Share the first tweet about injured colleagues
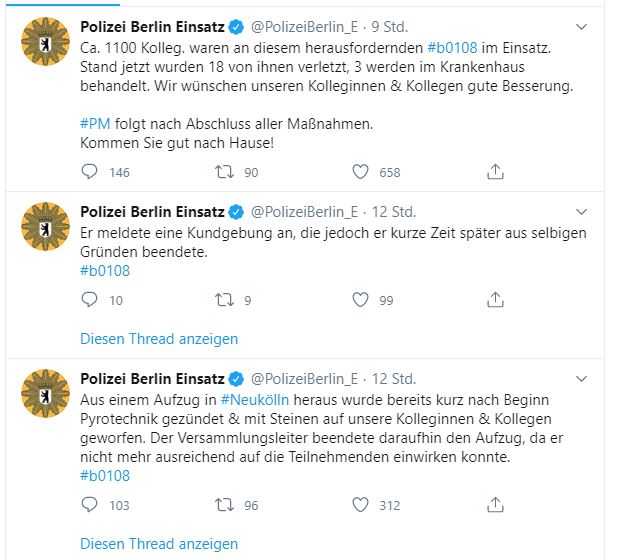This screenshot has height=560, width=617. (x=495, y=172)
